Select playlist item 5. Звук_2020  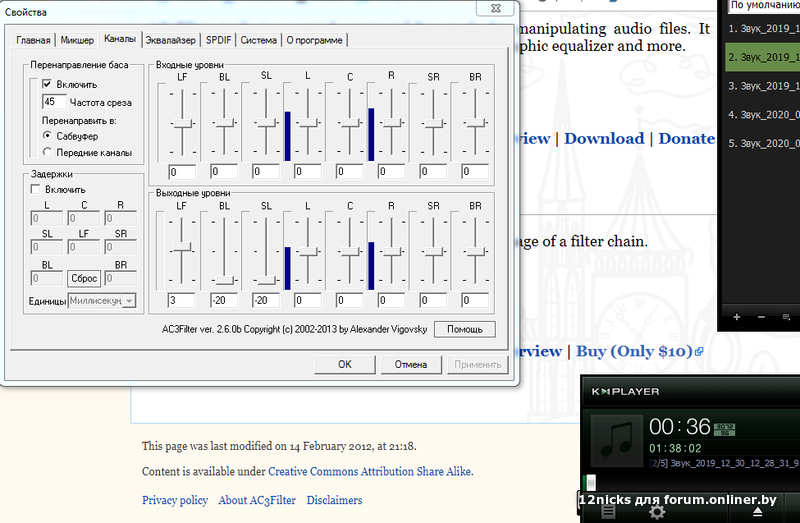click(x=762, y=143)
